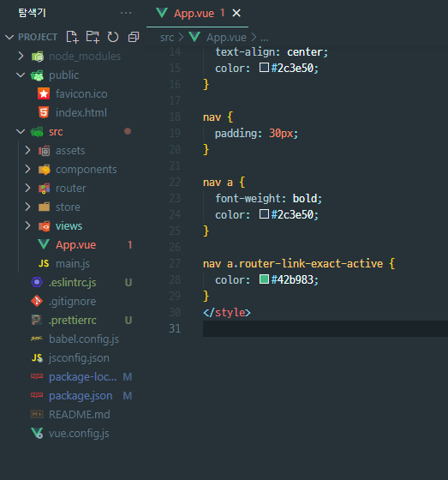Click the modified dot beside src folder
The image size is (448, 480).
tap(128, 131)
